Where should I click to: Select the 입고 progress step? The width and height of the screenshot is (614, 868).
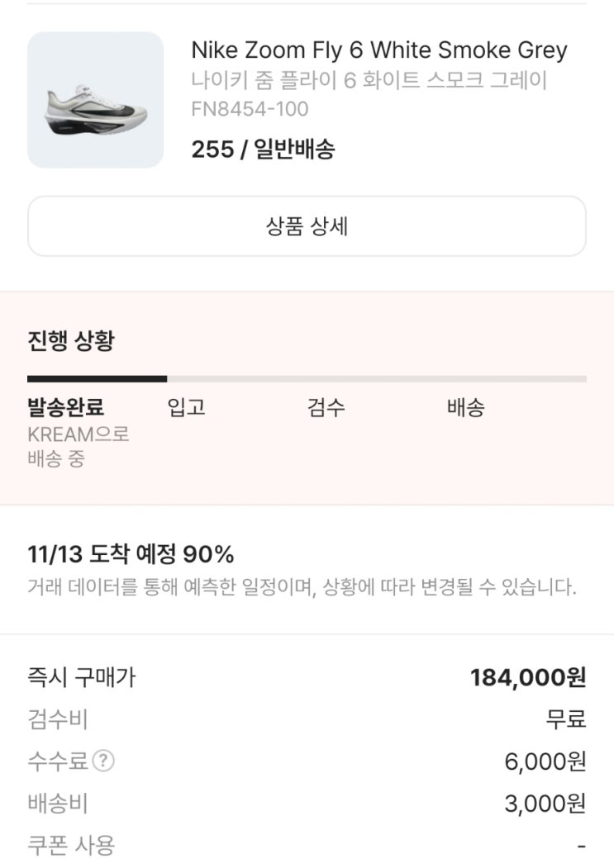pos(186,407)
